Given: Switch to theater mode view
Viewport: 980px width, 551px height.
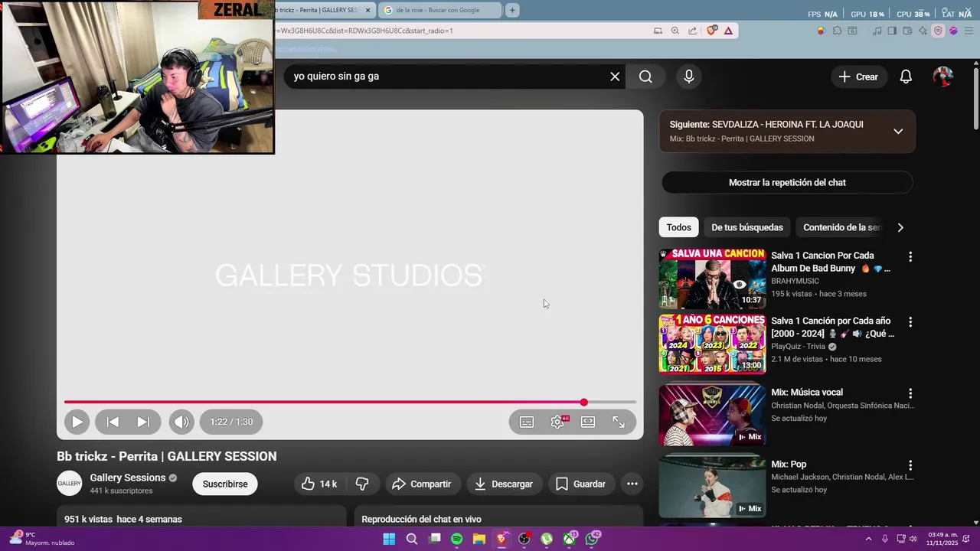Looking at the screenshot, I should [588, 422].
